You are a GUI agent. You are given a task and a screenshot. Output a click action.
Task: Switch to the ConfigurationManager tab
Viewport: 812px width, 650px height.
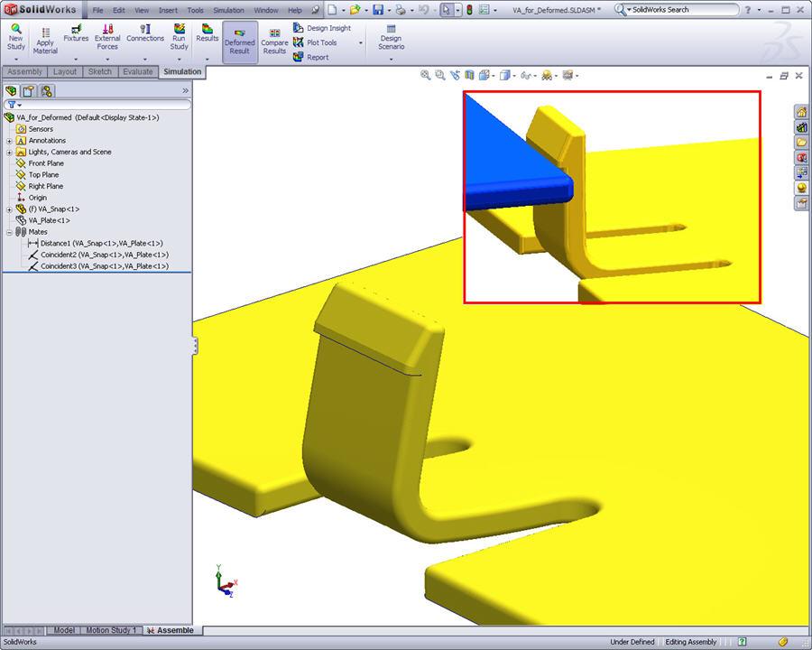[x=47, y=91]
